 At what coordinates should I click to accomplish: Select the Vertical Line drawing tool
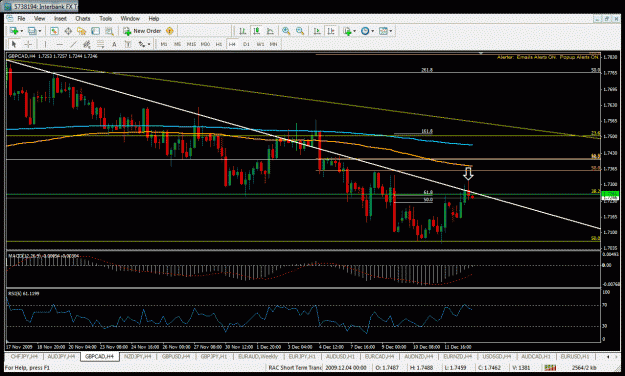pos(45,44)
